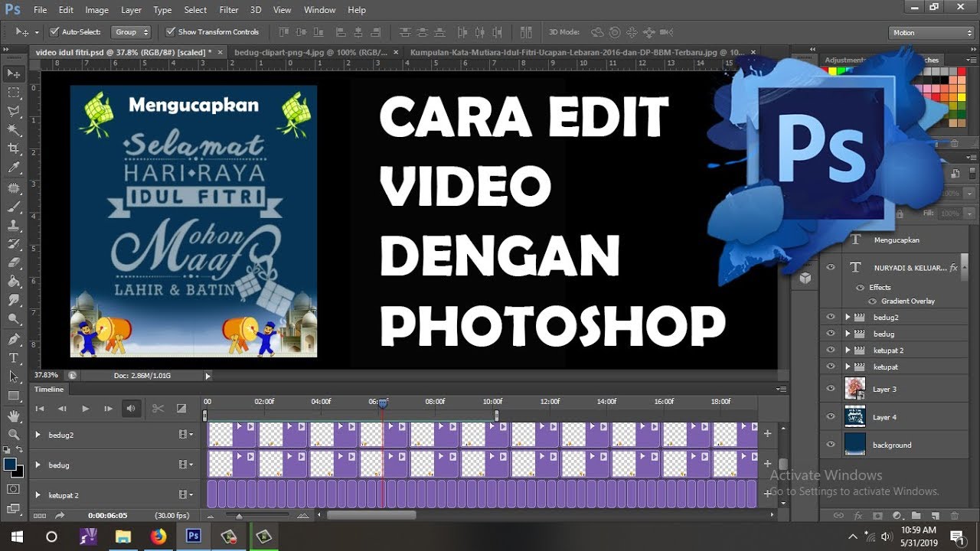Toggle Quick Mask mode icon
Image resolution: width=980 pixels, height=551 pixels.
tap(14, 488)
